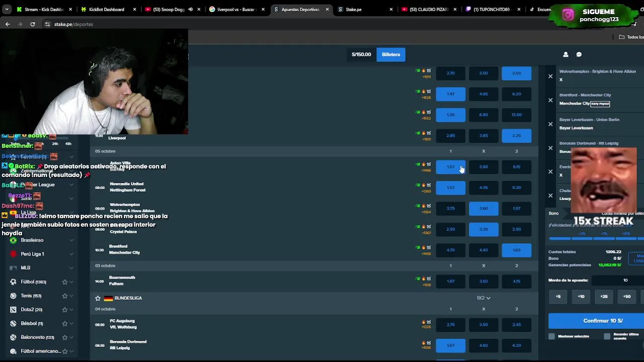This screenshot has width=644, height=362.
Task: Add +25 to the bet amount
Action: [x=604, y=297]
